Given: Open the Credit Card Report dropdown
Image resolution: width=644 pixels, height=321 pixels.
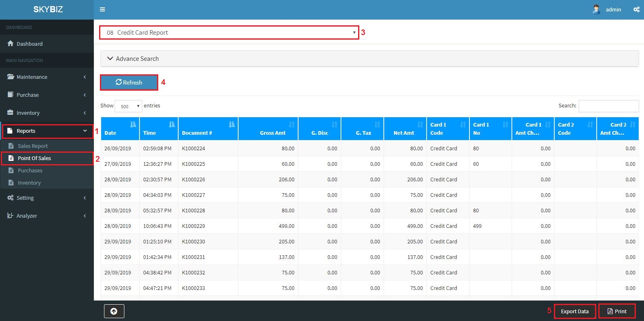Looking at the screenshot, I should [229, 33].
